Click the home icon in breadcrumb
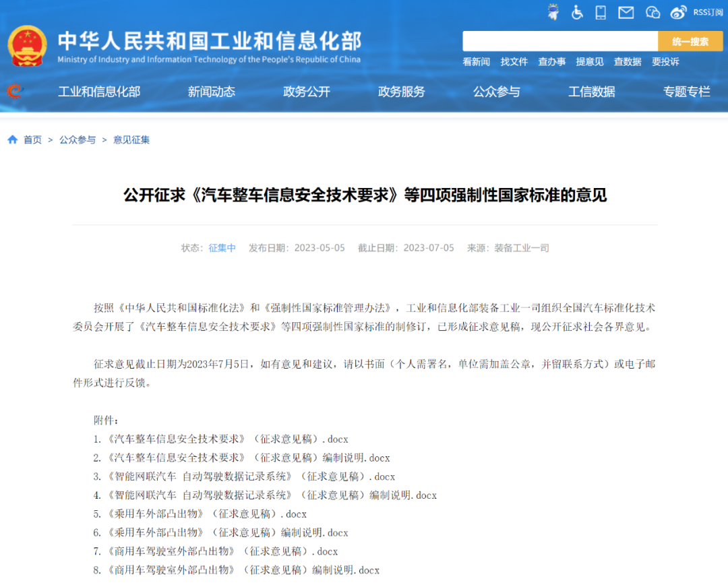Image resolution: width=728 pixels, height=587 pixels. click(13, 140)
